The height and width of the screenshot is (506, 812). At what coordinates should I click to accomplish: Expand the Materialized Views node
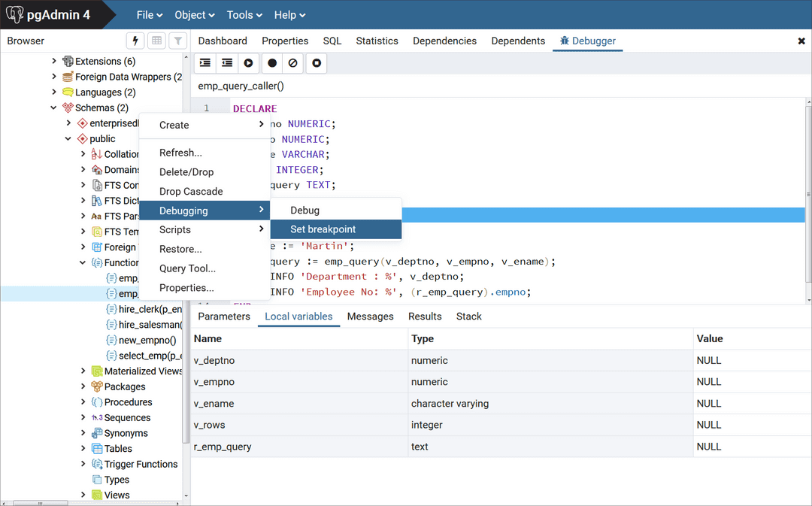point(83,371)
